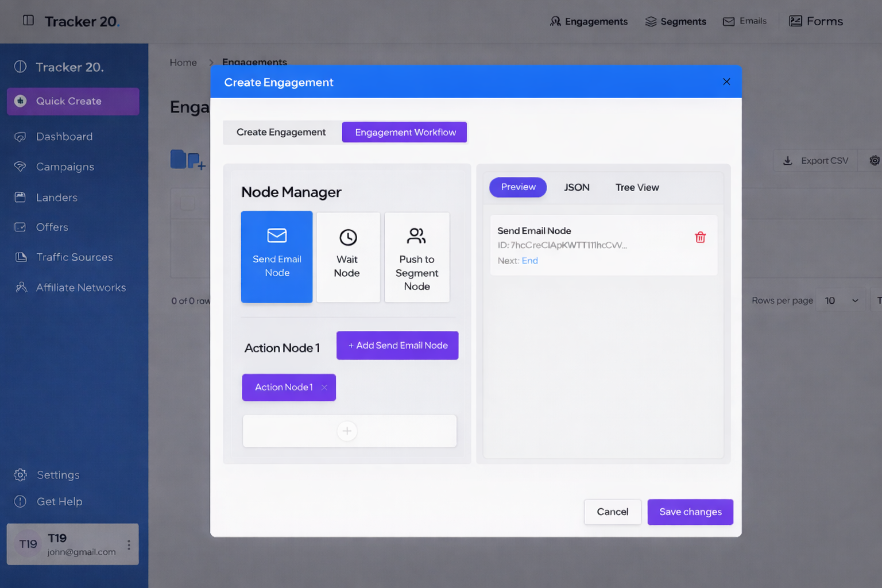
Task: Click the gear icon beside Export CSV
Action: pos(874,161)
